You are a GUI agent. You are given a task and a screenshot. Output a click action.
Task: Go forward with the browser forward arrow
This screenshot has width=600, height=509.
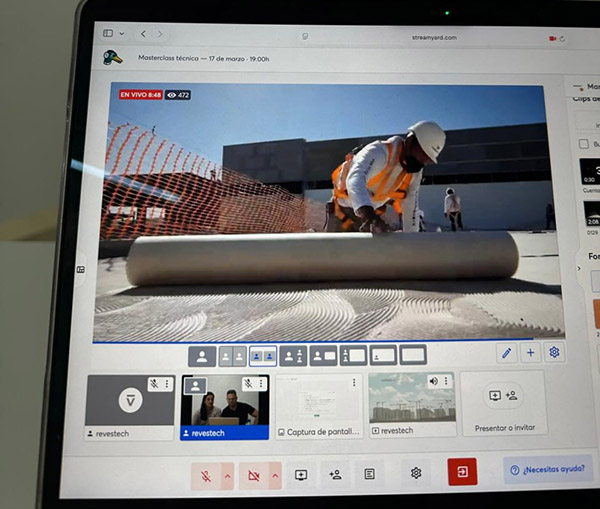click(x=160, y=34)
